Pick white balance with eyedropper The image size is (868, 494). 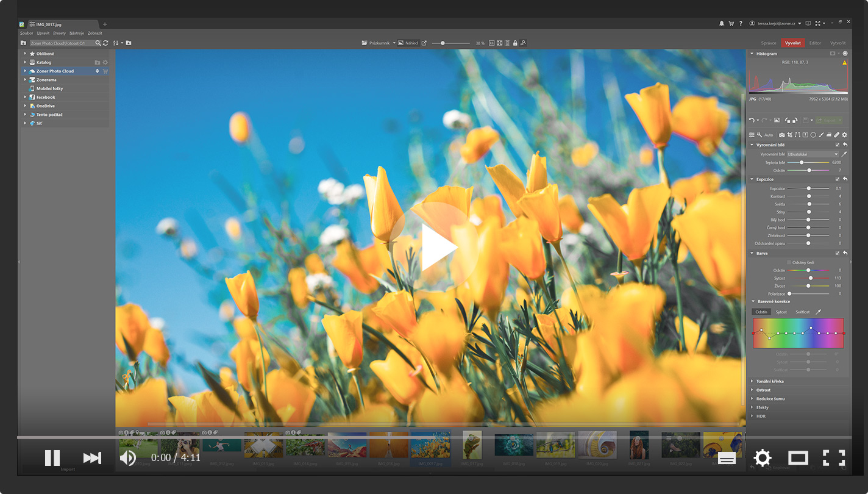pos(845,154)
